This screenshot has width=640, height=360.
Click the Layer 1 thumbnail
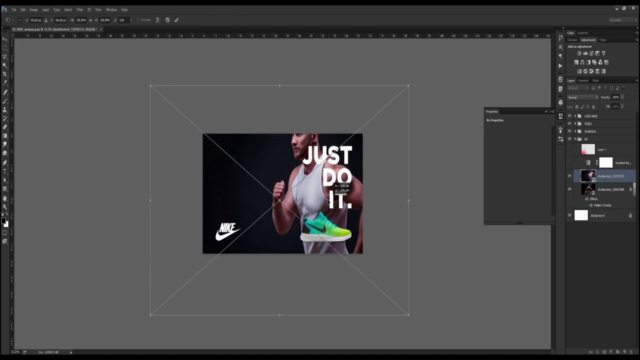click(x=588, y=149)
